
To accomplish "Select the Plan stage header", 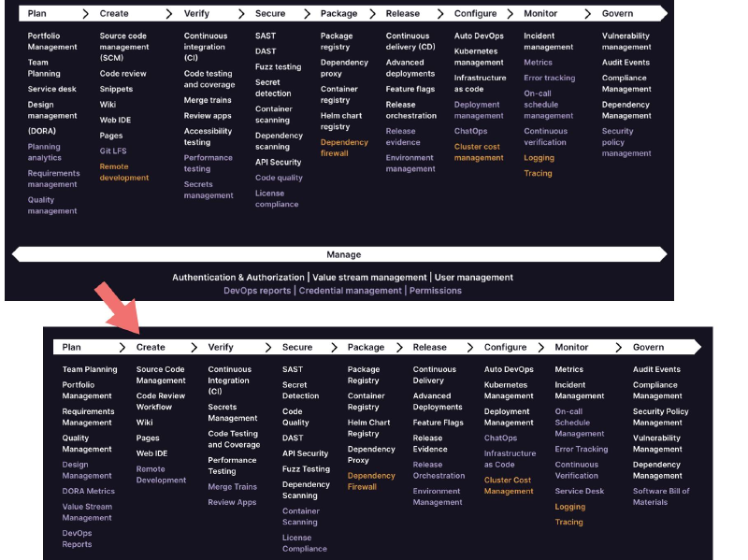I will tap(36, 13).
